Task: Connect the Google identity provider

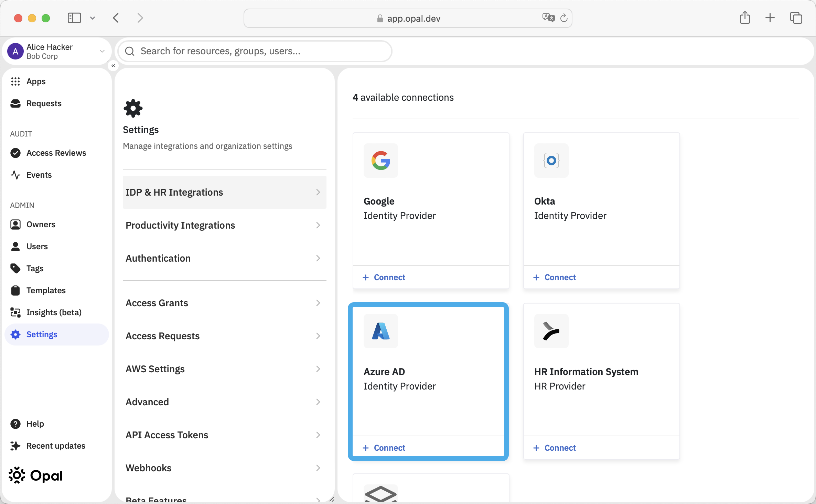Action: (x=384, y=277)
